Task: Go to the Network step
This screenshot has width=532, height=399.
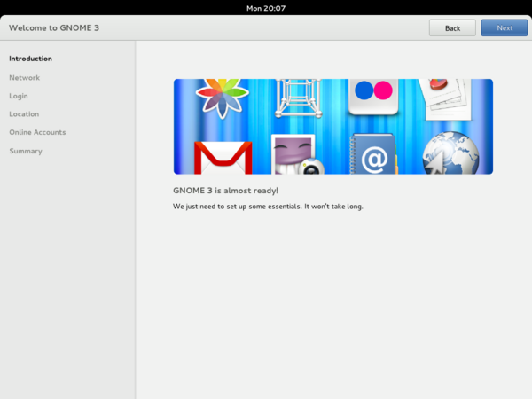Action: [25, 78]
